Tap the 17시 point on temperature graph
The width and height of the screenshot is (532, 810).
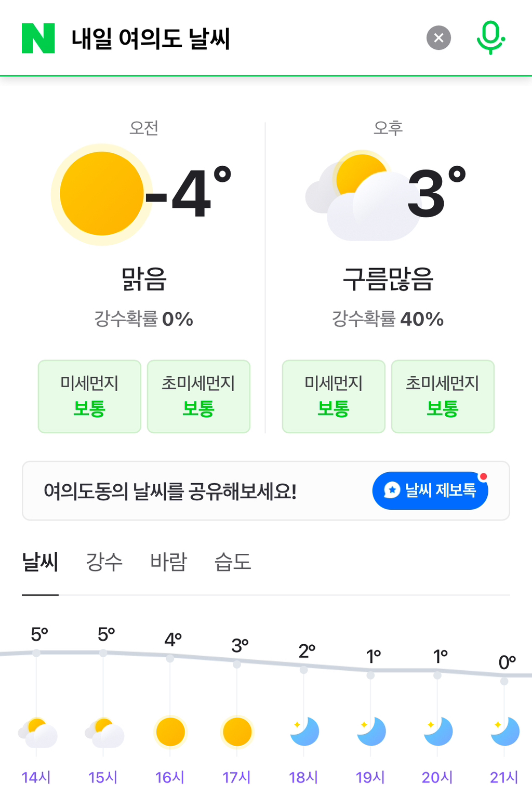[237, 664]
